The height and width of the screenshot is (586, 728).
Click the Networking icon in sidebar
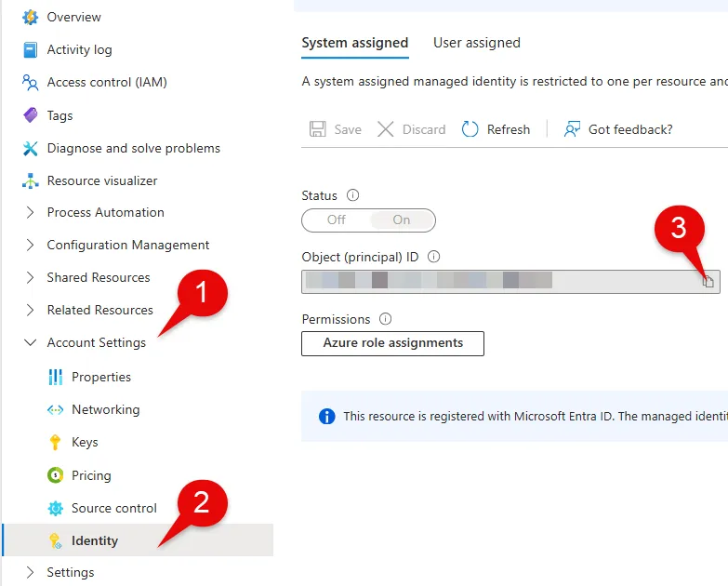[x=55, y=410]
